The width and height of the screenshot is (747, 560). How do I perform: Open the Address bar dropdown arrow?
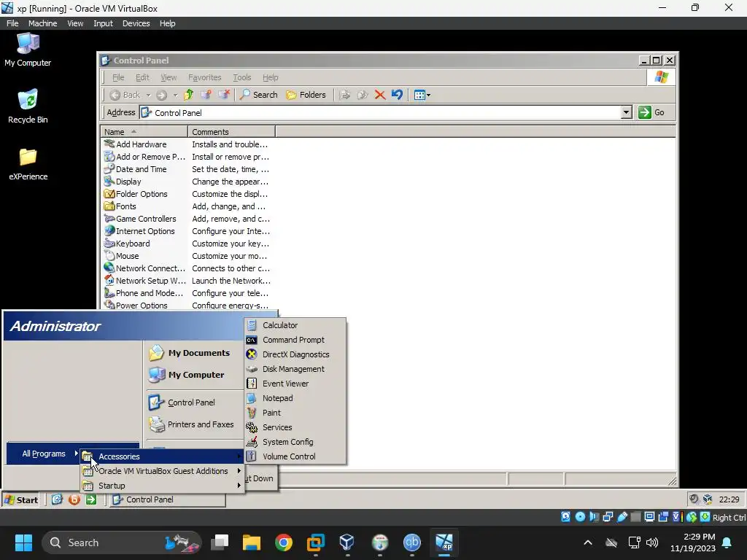(627, 112)
